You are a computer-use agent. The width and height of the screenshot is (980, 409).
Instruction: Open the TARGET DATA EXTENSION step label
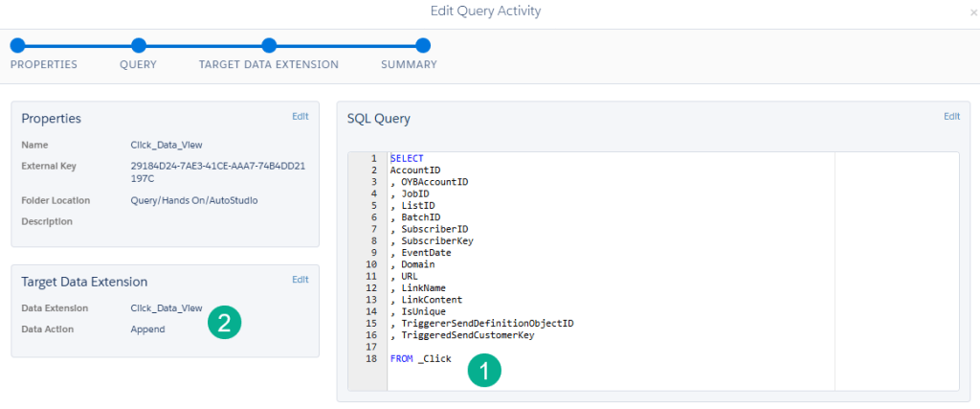tap(269, 65)
